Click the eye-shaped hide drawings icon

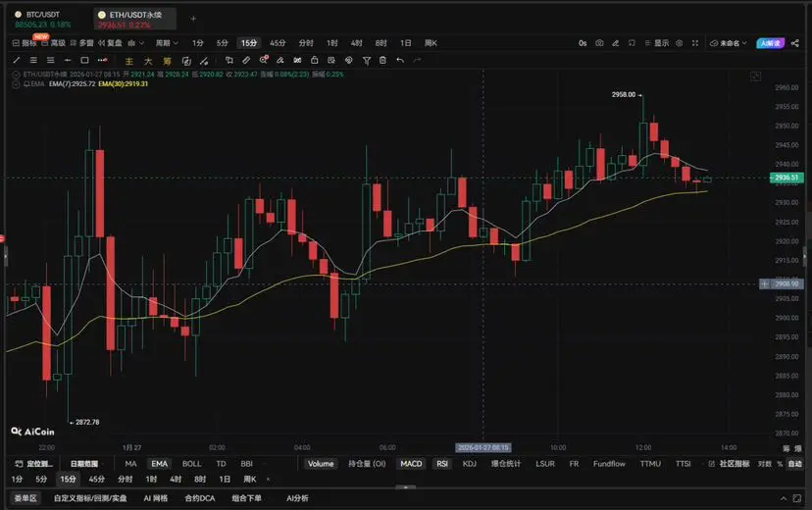pyautogui.click(x=348, y=61)
